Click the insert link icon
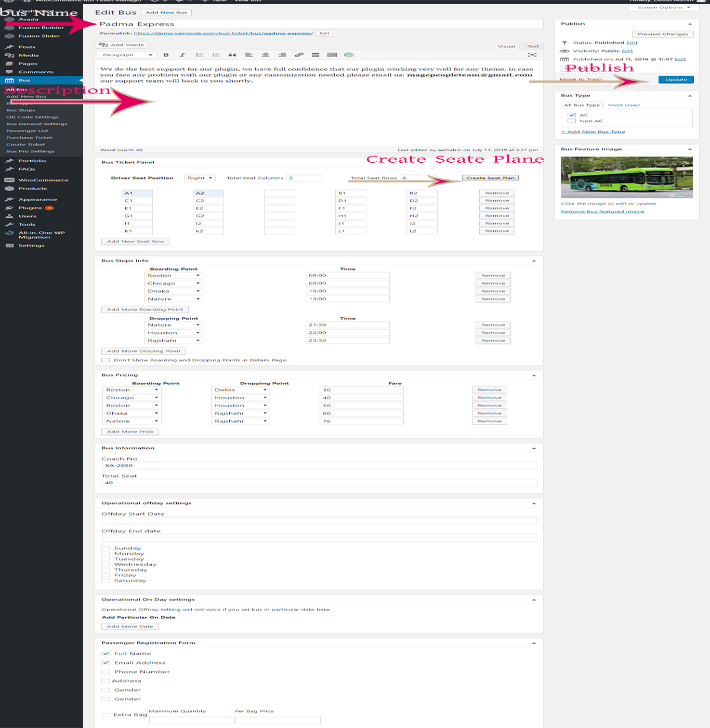This screenshot has width=710, height=728. point(299,55)
